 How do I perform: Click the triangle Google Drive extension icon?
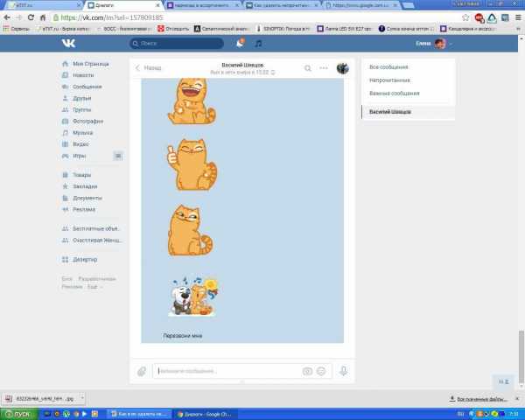pos(492,18)
